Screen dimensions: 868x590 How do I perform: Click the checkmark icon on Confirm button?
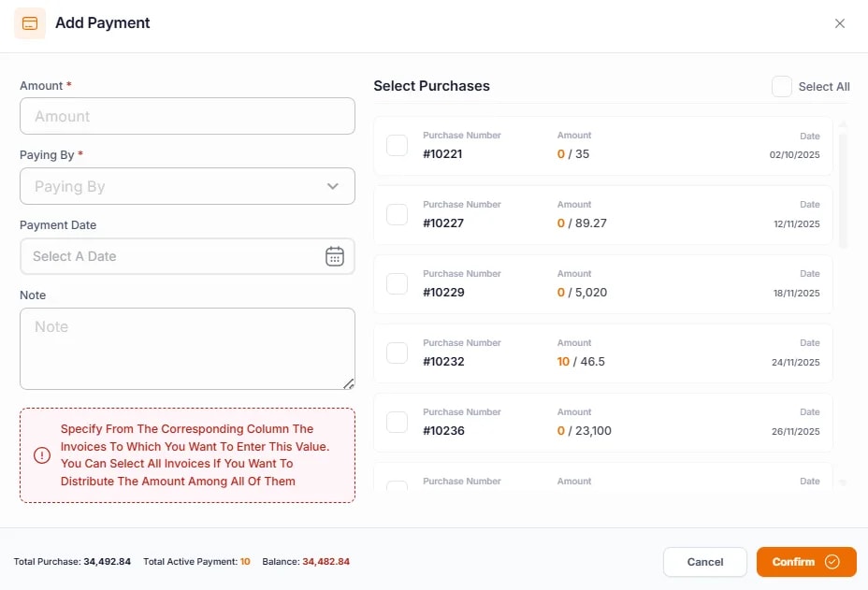(x=832, y=562)
